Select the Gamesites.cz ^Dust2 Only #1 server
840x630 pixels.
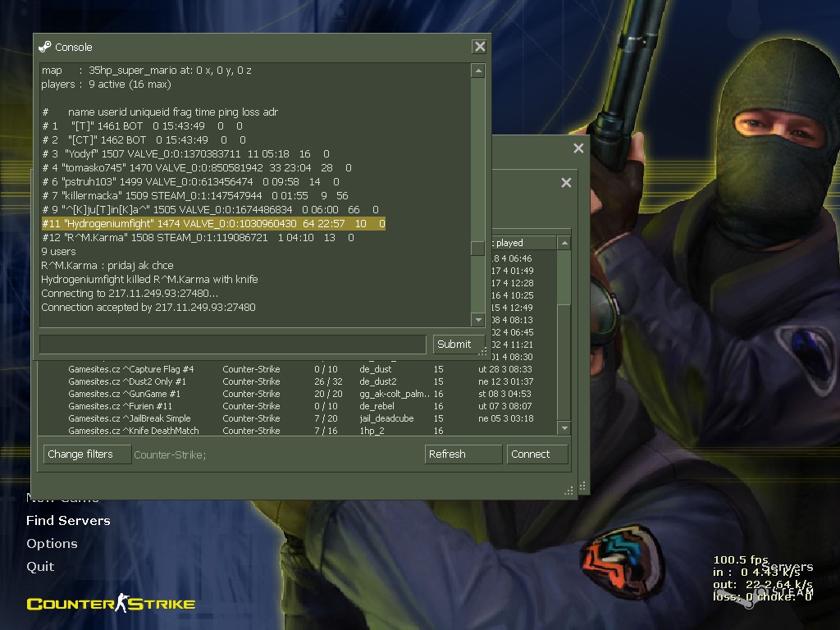pyautogui.click(x=297, y=381)
